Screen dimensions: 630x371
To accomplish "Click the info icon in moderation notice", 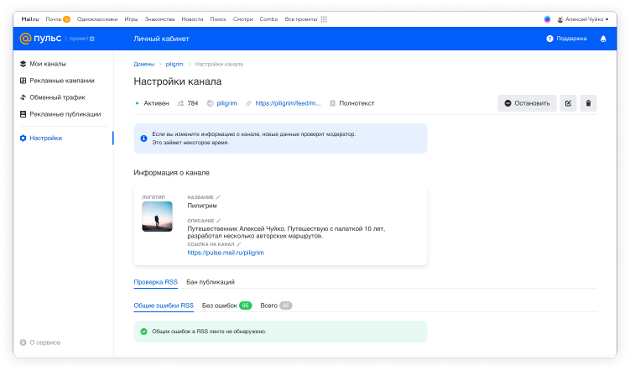I will [x=143, y=138].
